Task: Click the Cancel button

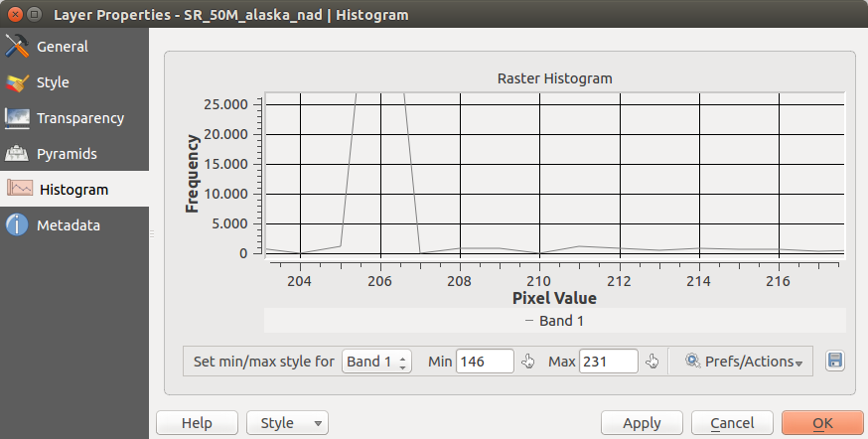Action: coord(732,423)
